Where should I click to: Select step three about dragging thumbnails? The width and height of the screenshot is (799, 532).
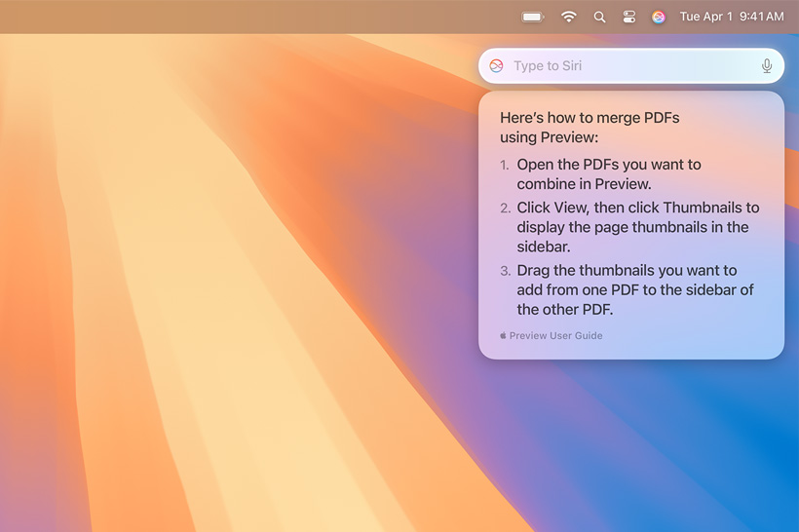tap(635, 289)
